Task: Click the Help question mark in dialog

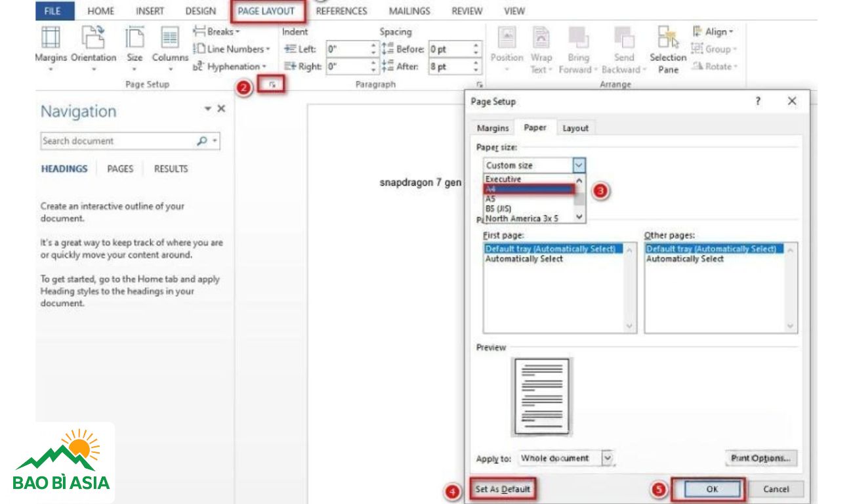Action: 758,101
